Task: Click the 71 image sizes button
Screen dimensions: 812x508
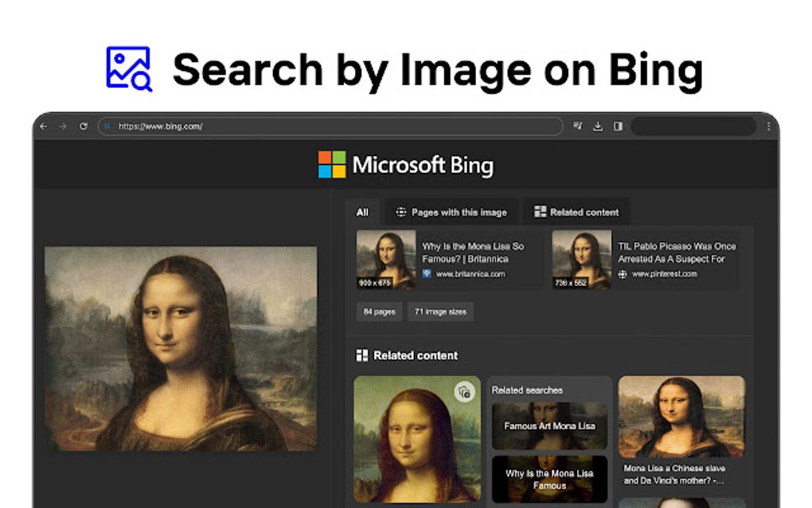Action: [440, 312]
